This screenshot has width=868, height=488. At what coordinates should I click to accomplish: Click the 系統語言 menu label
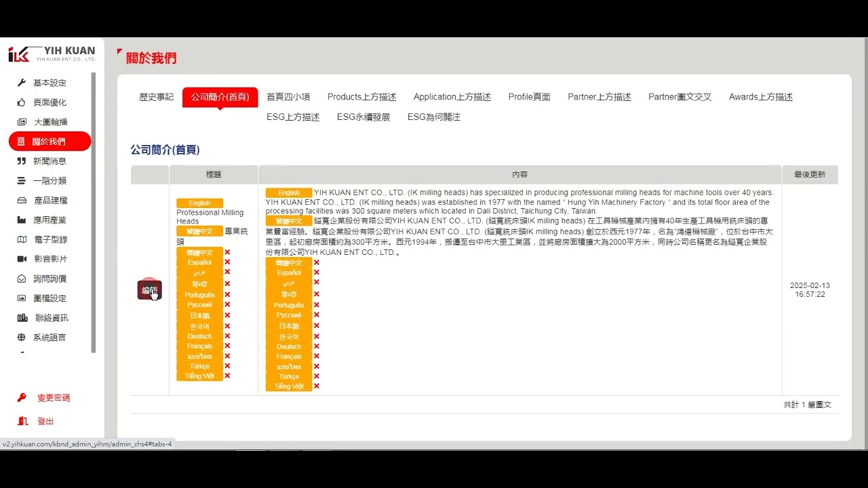pos(50,338)
